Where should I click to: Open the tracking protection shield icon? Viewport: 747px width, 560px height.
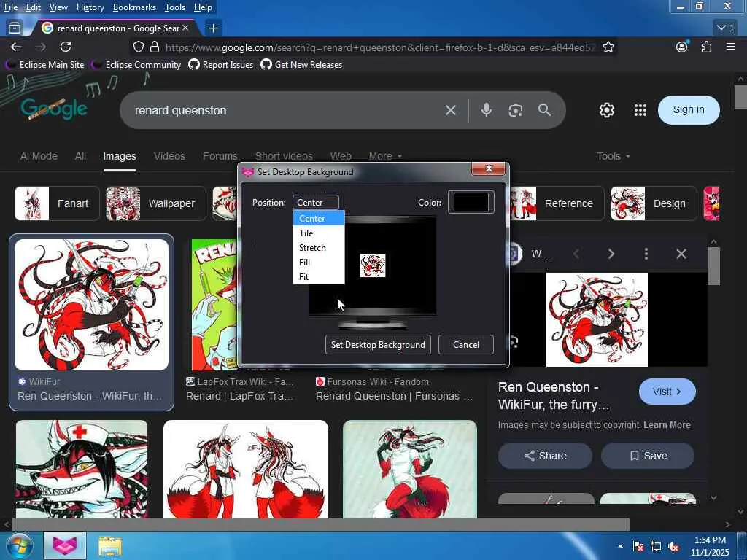coord(138,47)
